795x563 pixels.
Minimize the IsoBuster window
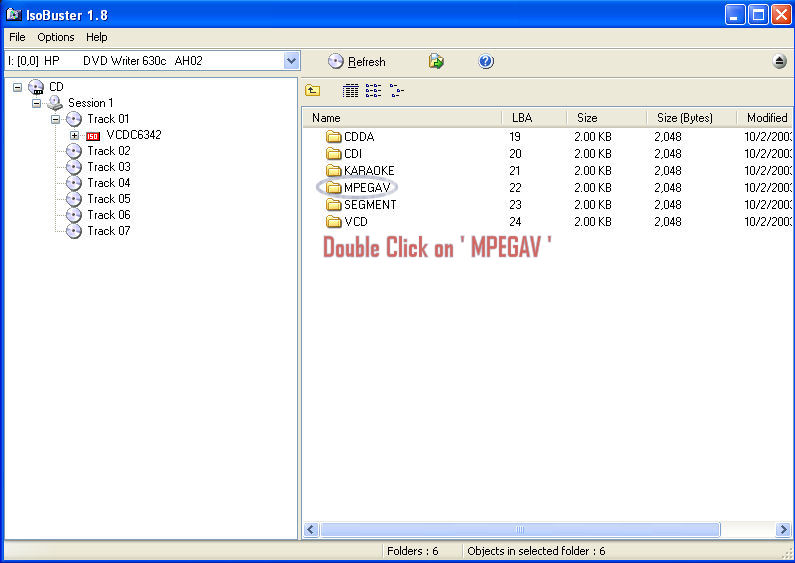[x=735, y=15]
